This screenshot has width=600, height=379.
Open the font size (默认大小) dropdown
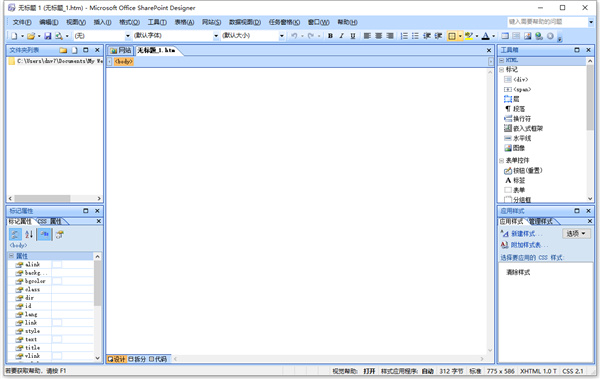point(282,36)
